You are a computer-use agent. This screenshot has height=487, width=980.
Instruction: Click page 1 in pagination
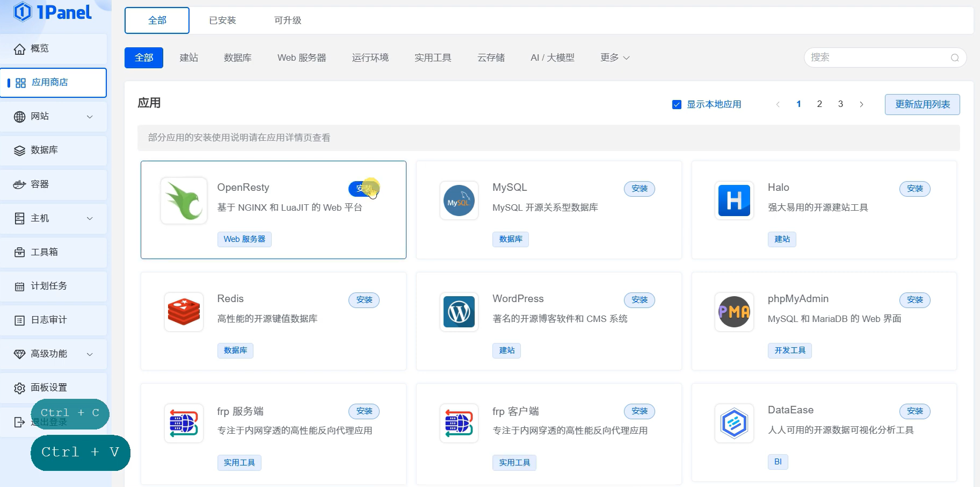coord(798,104)
